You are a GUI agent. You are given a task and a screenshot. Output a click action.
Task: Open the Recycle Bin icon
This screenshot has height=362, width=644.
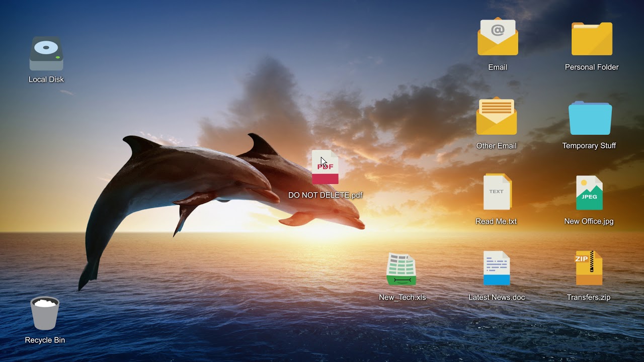tap(45, 313)
